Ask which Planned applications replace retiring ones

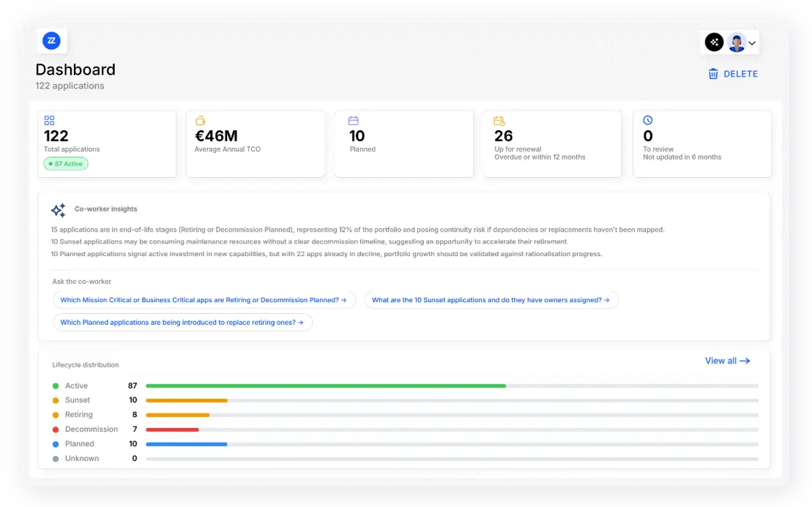182,323
